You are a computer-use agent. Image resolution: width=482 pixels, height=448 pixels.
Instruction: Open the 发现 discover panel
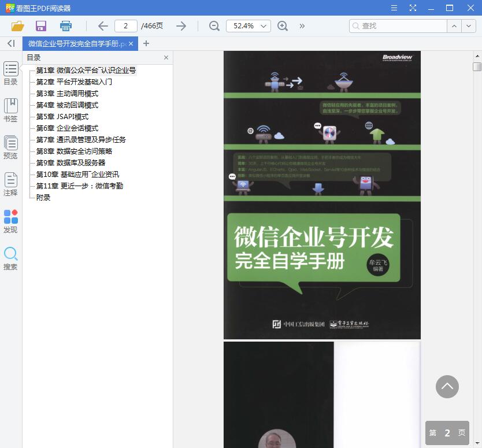click(10, 221)
